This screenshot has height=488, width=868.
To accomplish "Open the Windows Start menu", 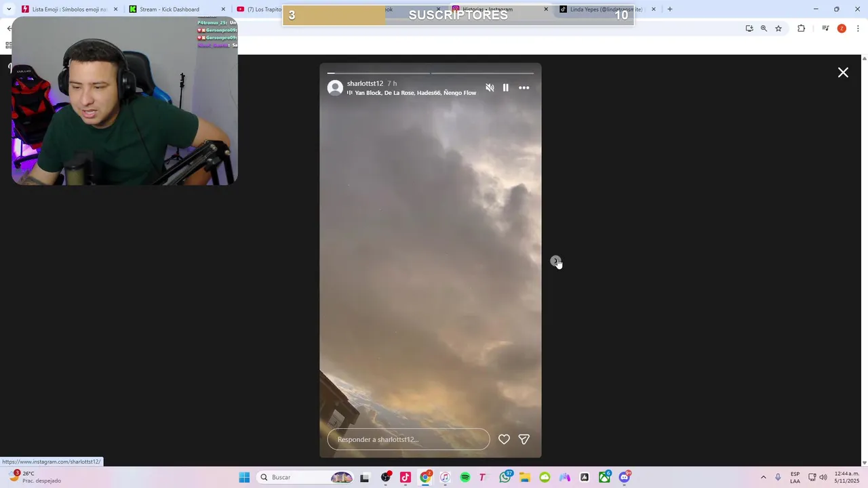I will coord(244,477).
